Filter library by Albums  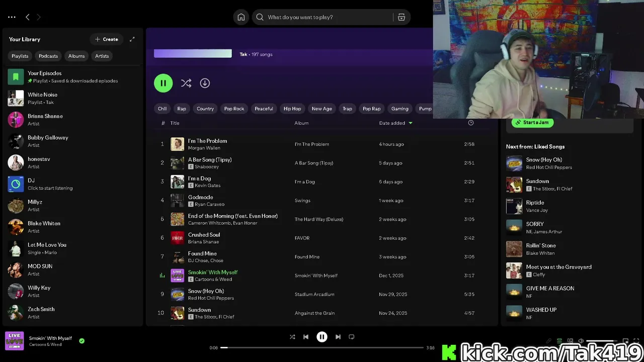point(76,56)
